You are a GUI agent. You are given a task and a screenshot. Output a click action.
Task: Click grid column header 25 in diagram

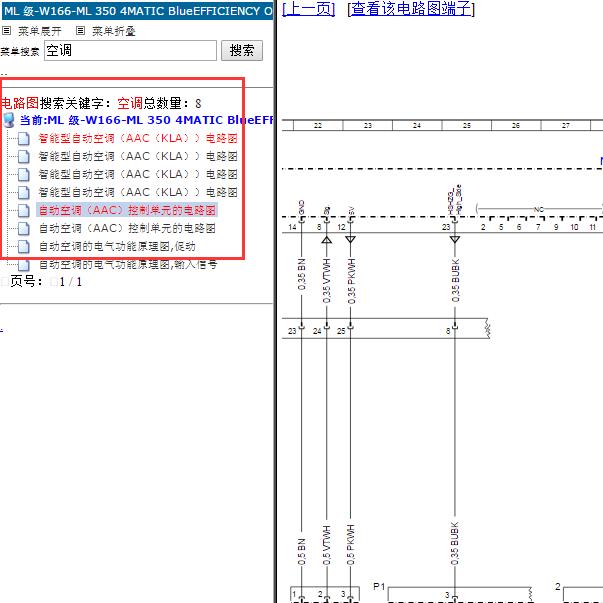(x=466, y=126)
